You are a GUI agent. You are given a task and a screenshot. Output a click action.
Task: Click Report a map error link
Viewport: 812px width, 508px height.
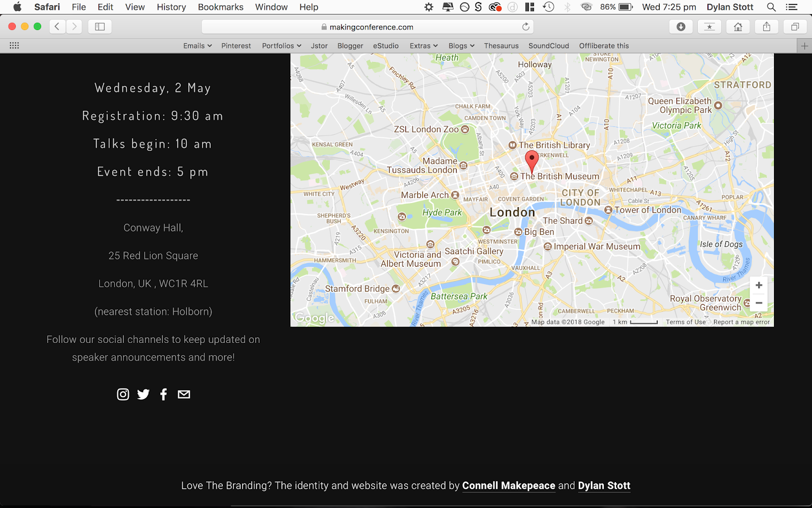coord(741,322)
